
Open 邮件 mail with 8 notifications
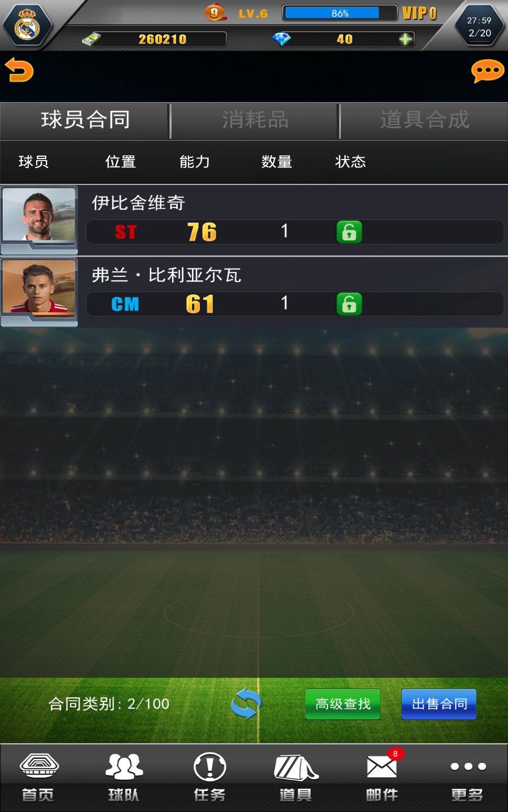pyautogui.click(x=382, y=777)
